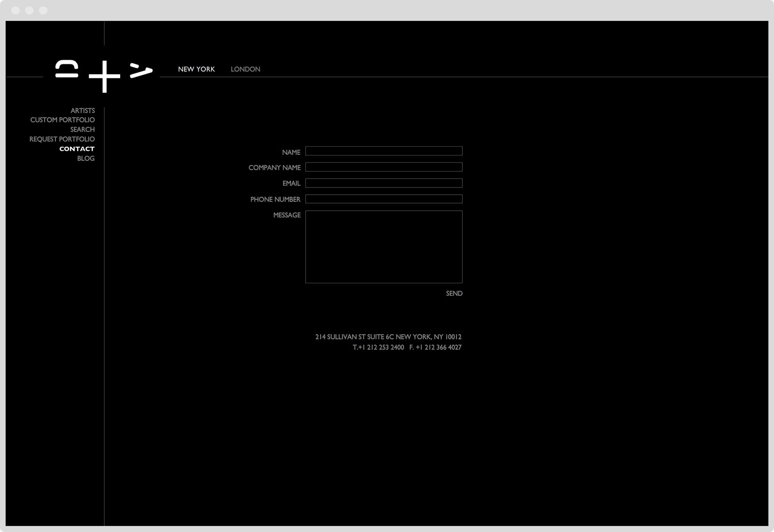Focus the Name input field
The image size is (774, 532).
coord(383,151)
